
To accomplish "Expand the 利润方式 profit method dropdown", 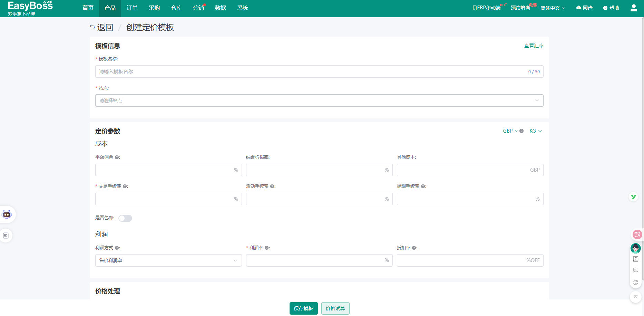I will (168, 260).
